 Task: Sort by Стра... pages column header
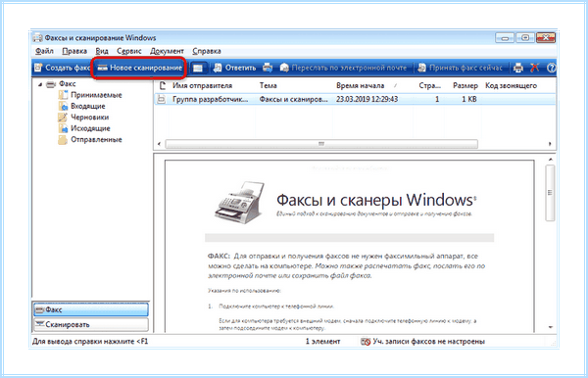tap(430, 86)
